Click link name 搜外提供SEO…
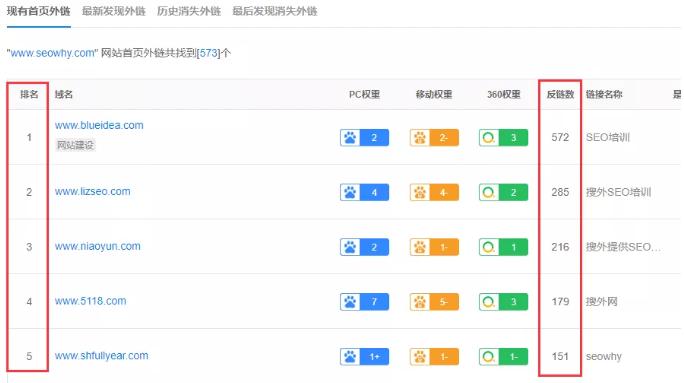Image resolution: width=684 pixels, height=383 pixels. (x=623, y=247)
